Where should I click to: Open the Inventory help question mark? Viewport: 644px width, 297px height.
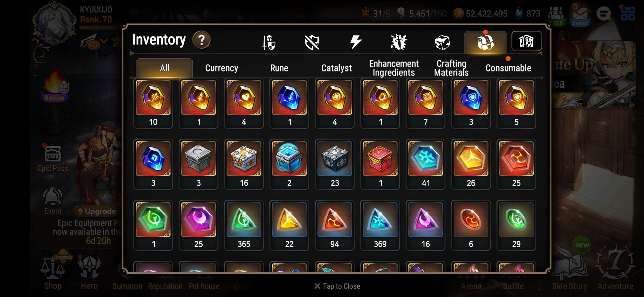point(201,40)
